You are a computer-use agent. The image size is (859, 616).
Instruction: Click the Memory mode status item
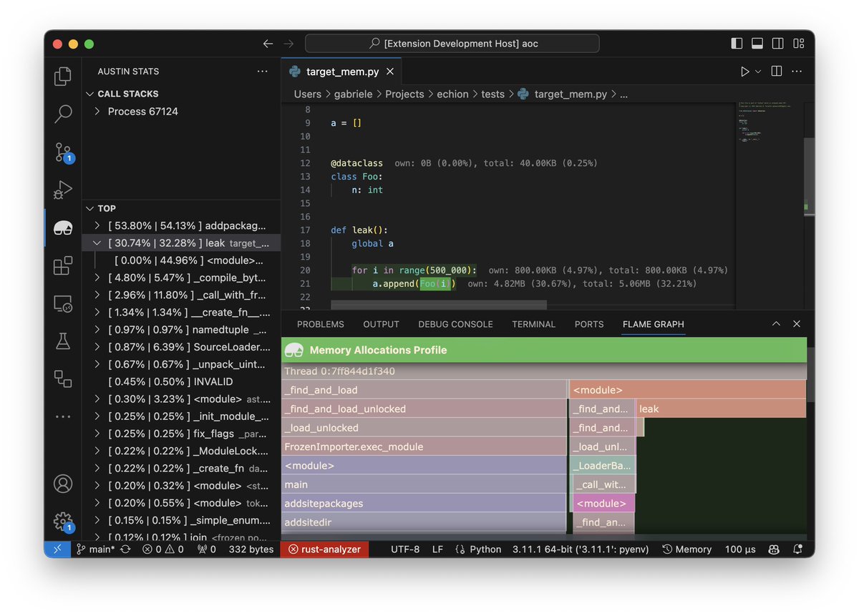686,549
